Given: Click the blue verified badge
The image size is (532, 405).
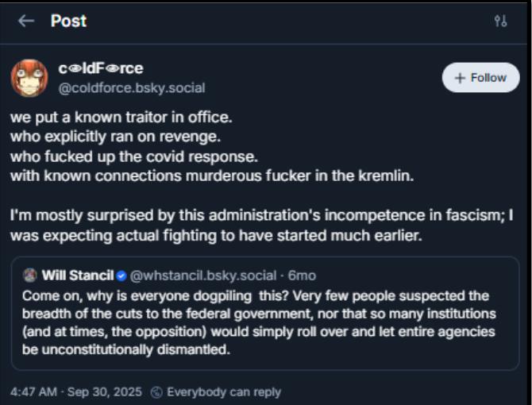Looking at the screenshot, I should [121, 276].
